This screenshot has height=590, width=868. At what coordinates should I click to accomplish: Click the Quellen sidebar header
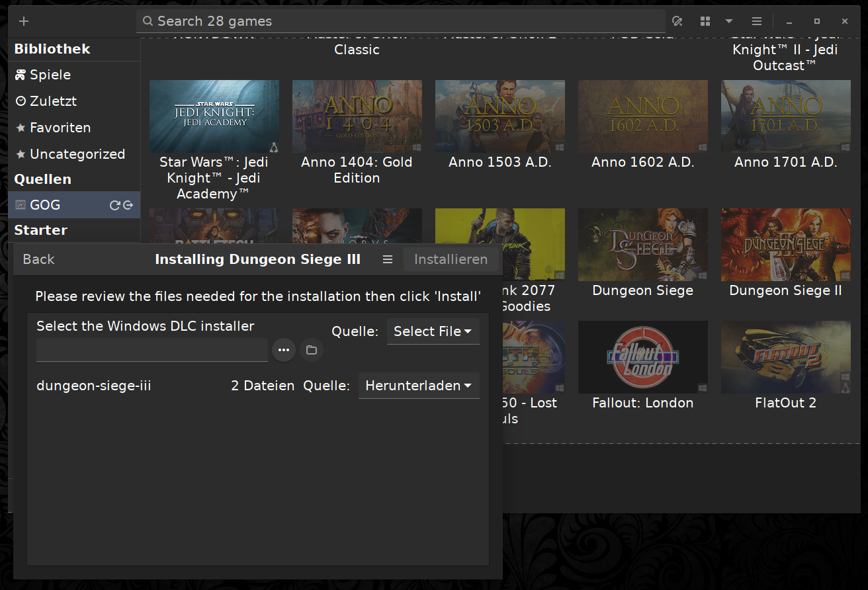[x=42, y=179]
